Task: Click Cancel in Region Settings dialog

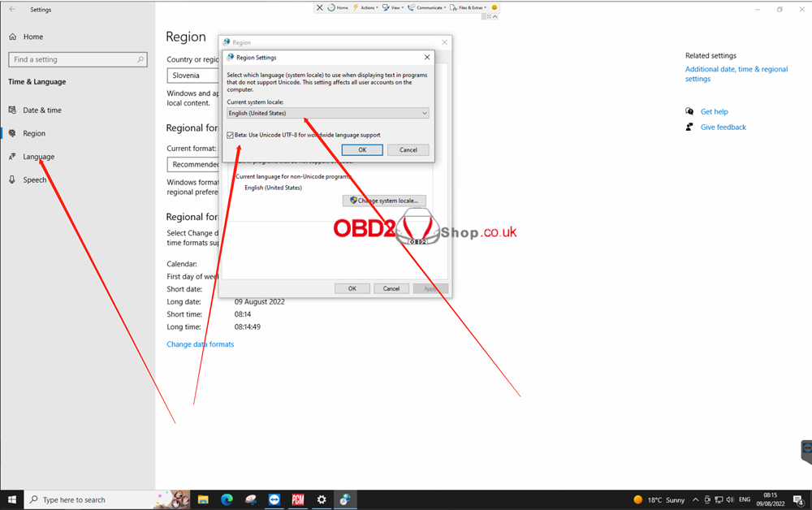Action: point(408,150)
